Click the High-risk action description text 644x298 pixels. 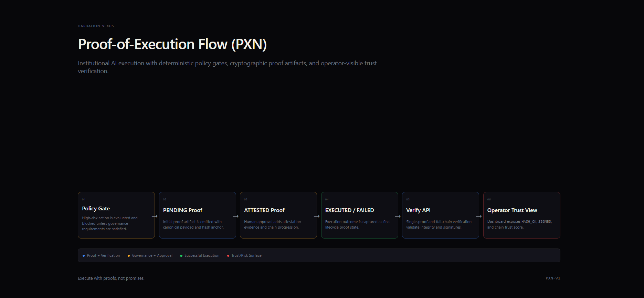[x=110, y=223]
